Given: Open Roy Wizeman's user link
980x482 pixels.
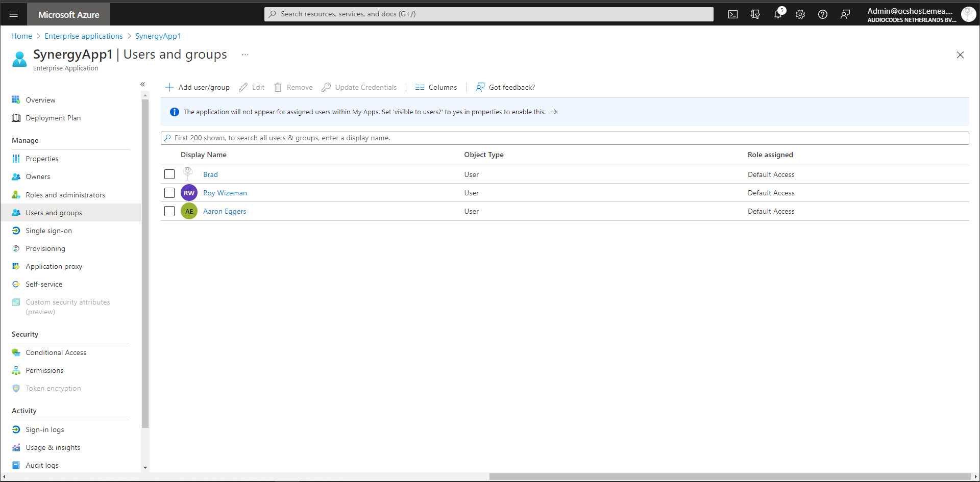Looking at the screenshot, I should (x=225, y=193).
